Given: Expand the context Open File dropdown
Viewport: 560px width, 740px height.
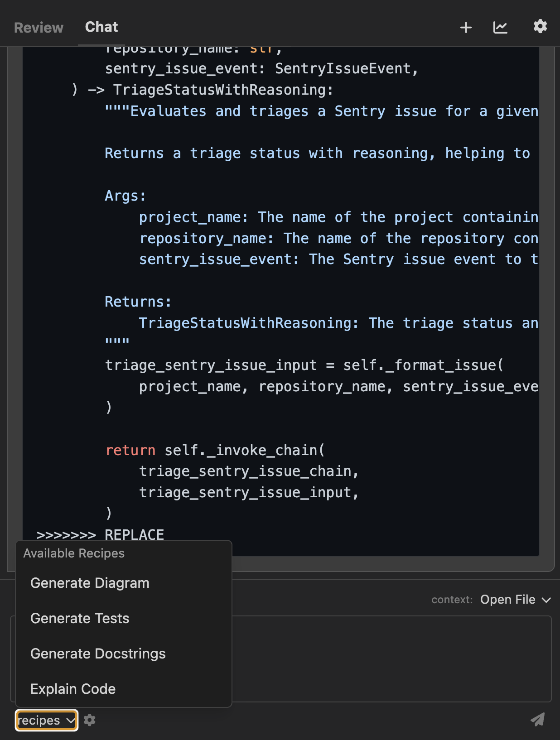Looking at the screenshot, I should click(515, 600).
